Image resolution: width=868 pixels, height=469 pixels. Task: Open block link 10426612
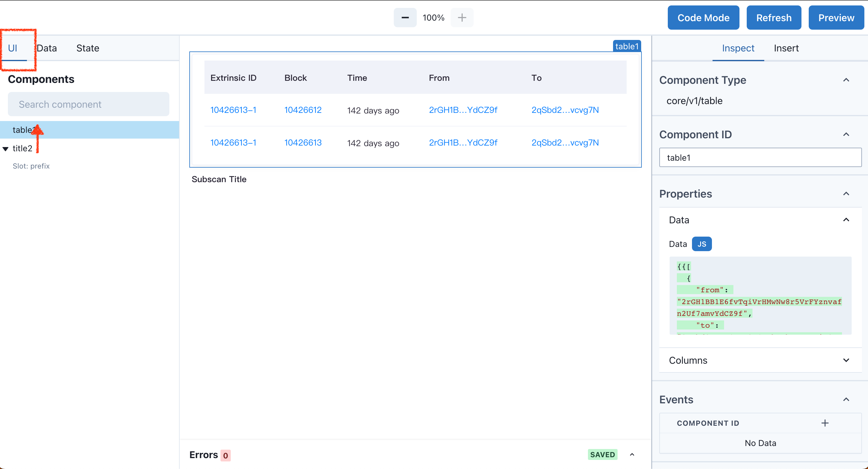coord(303,110)
